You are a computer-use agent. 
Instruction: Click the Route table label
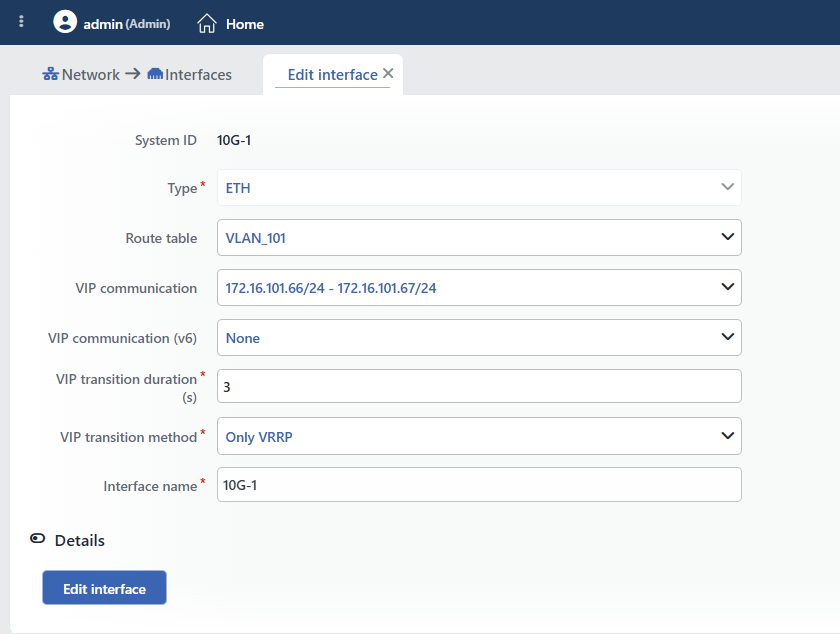click(161, 238)
